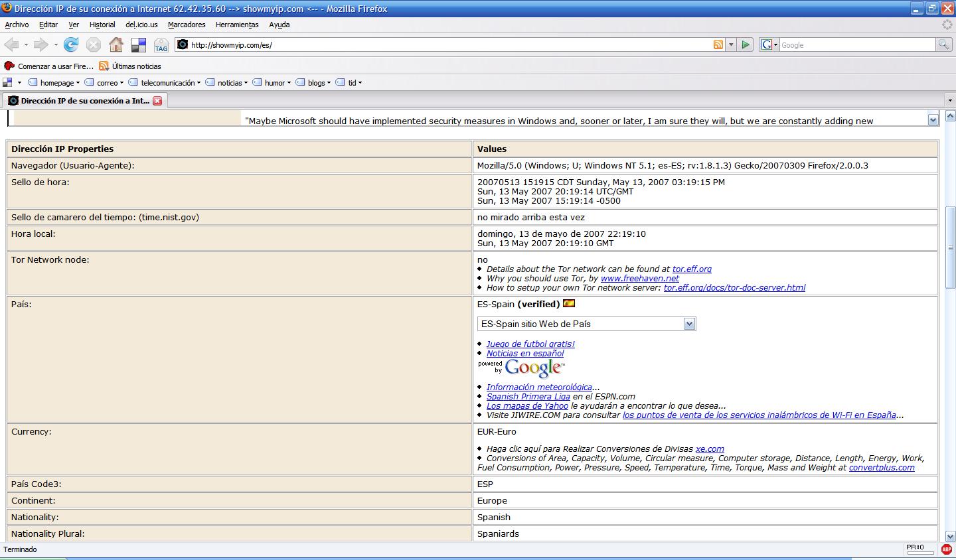Close the Dirección IP tab
The height and width of the screenshot is (560, 956).
click(x=157, y=101)
